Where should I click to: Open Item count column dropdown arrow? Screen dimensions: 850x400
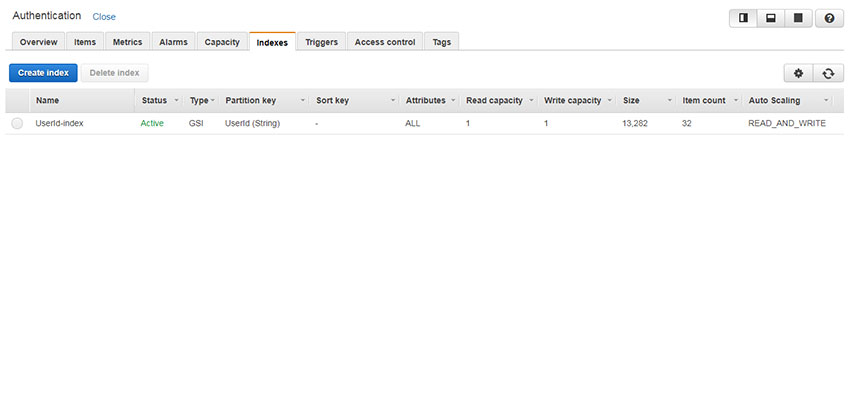736,100
